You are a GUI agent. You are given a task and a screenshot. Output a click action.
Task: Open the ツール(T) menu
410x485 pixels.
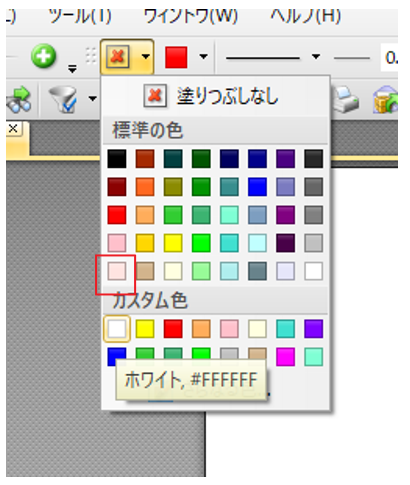(80, 16)
